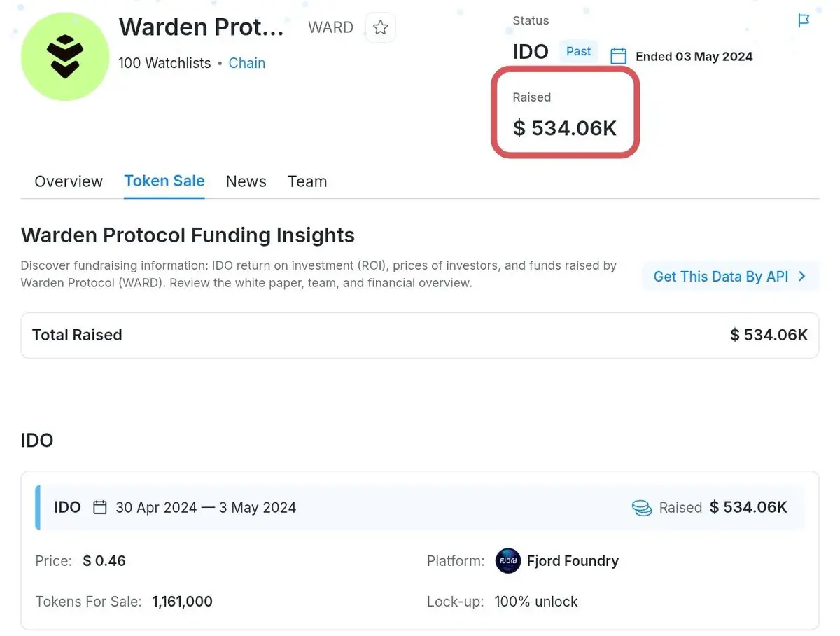Select the Token Sale tab
This screenshot has width=840, height=636.
click(164, 181)
